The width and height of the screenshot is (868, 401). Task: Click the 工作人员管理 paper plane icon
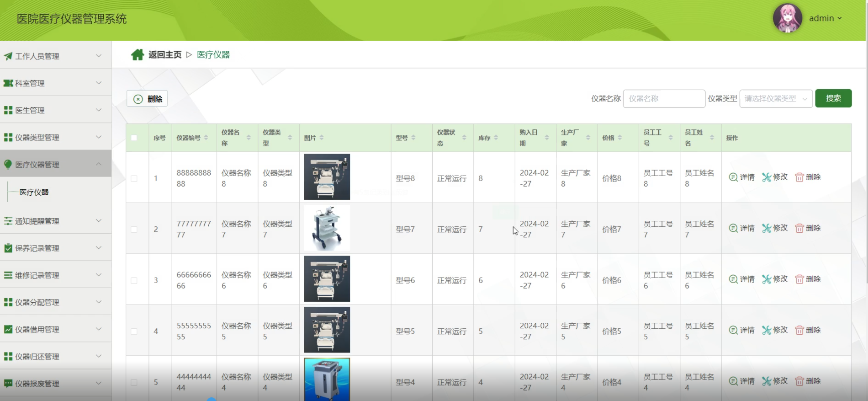pos(8,56)
